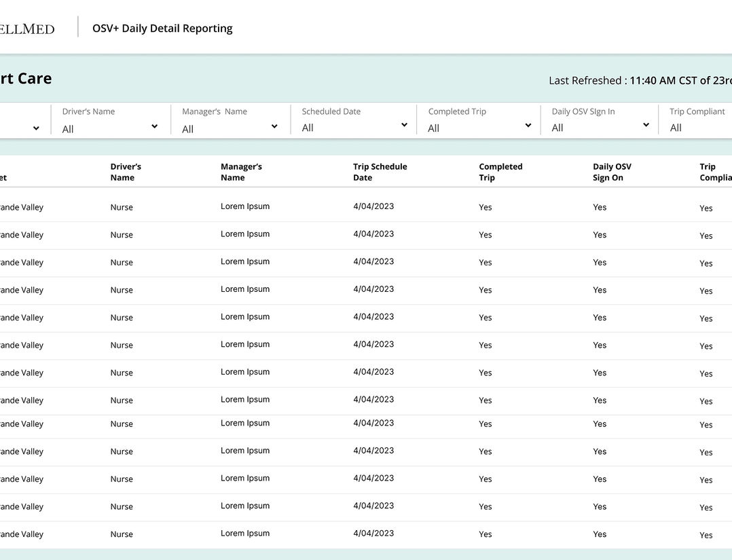Viewport: 732px width, 560px height.
Task: Sort by the Driver's Name column header
Action: click(126, 172)
